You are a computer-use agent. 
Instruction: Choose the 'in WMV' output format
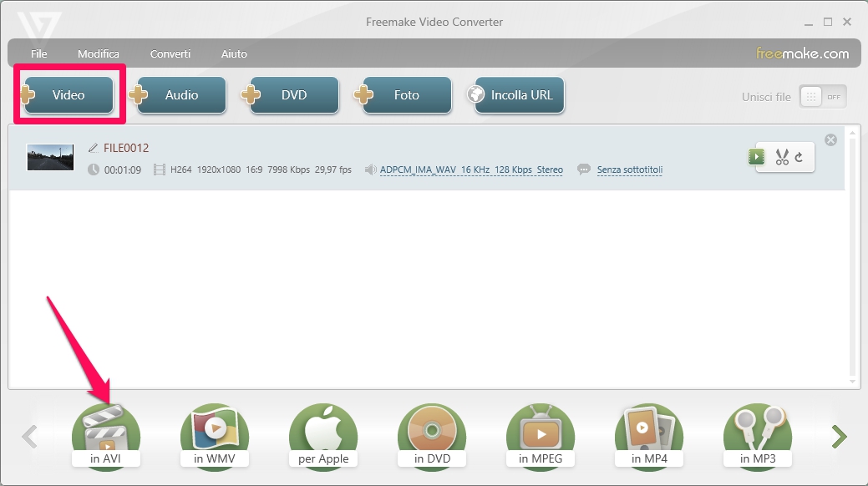[x=215, y=436]
